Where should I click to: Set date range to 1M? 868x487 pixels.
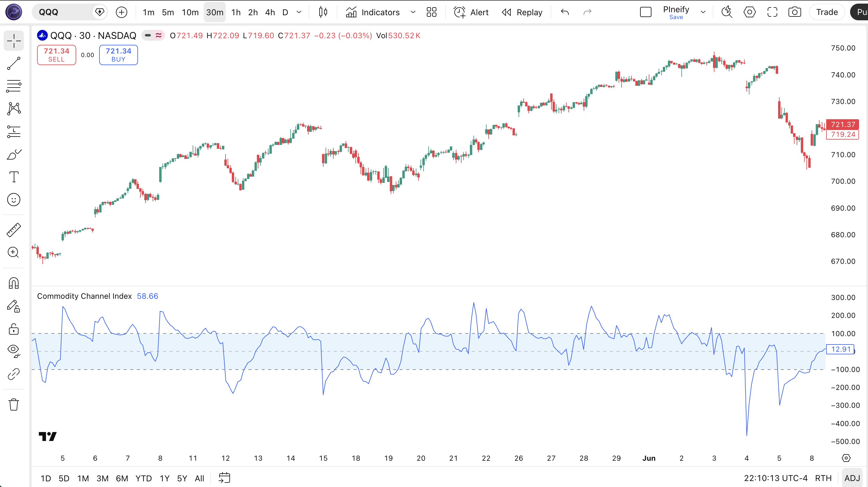[83, 478]
